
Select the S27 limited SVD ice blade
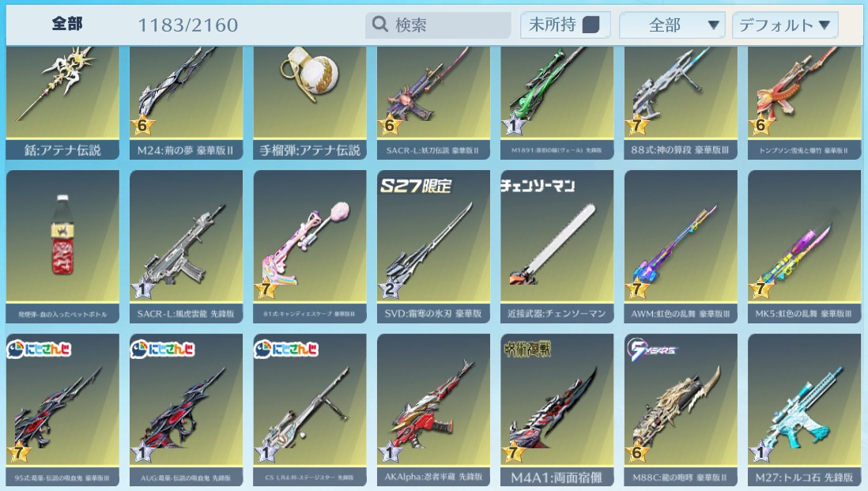coord(433,247)
